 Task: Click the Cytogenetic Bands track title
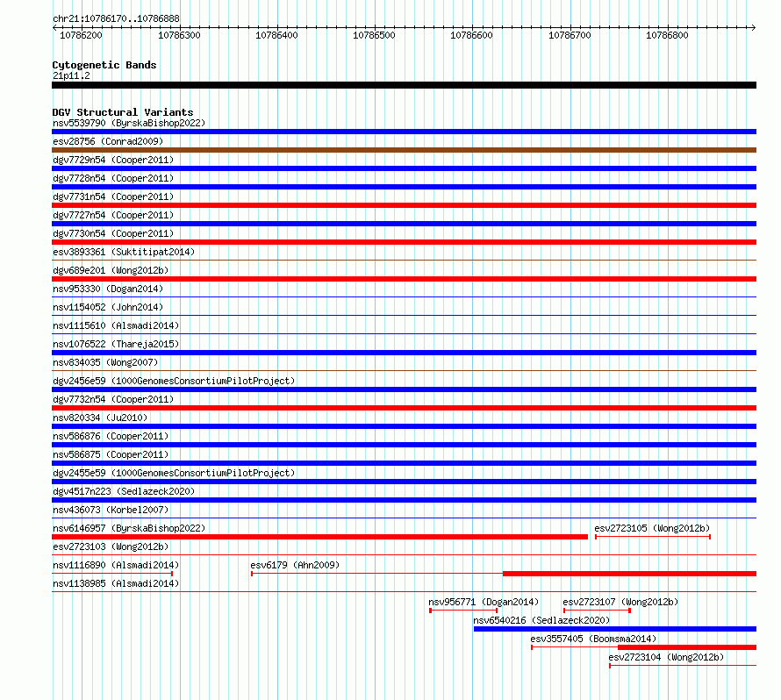click(x=104, y=65)
